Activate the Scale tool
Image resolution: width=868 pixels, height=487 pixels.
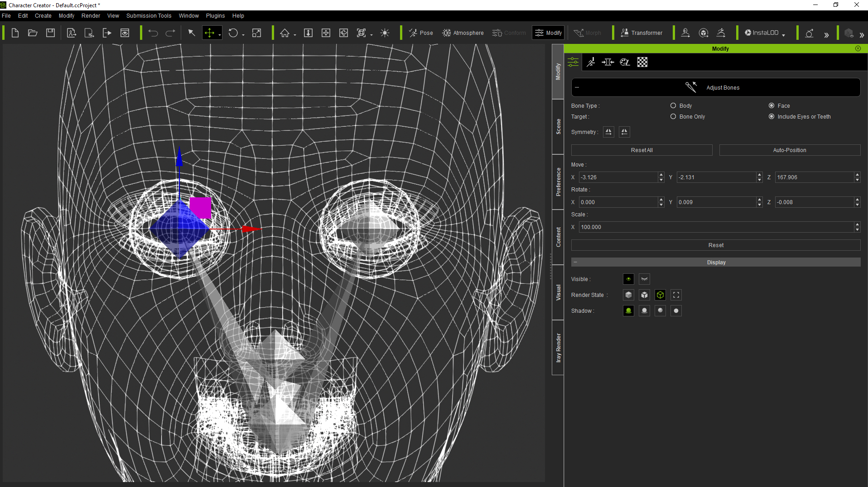point(256,33)
